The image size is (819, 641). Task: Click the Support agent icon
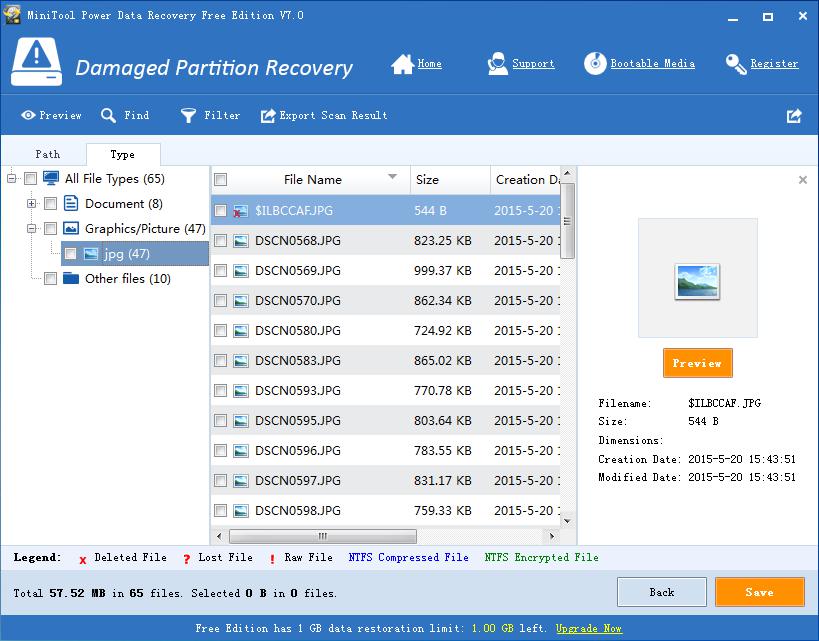(497, 64)
